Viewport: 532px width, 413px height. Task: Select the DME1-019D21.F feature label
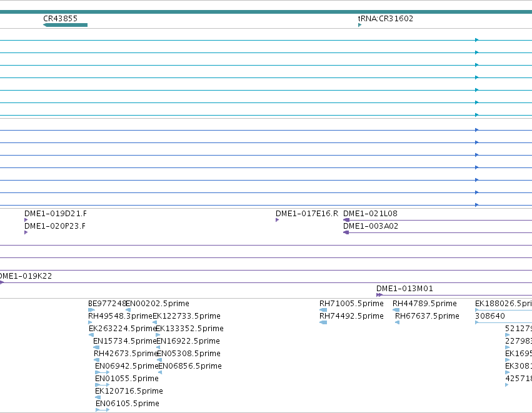(x=56, y=214)
